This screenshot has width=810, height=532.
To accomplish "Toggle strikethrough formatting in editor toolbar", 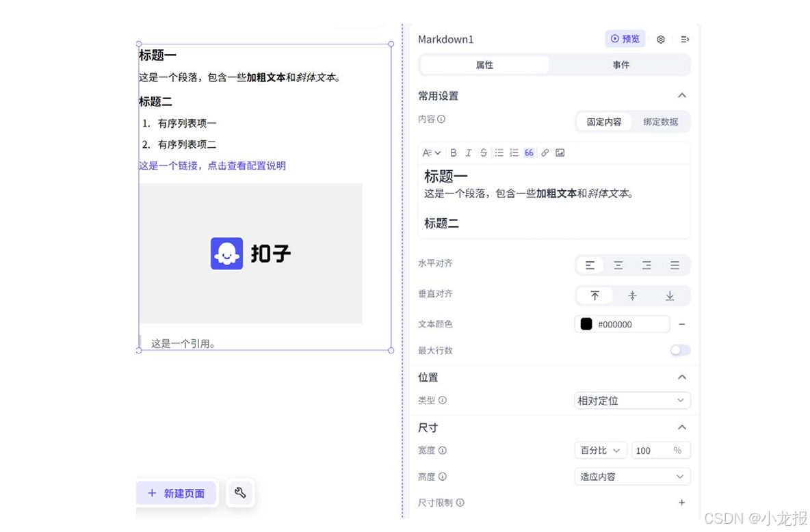I will pyautogui.click(x=483, y=153).
